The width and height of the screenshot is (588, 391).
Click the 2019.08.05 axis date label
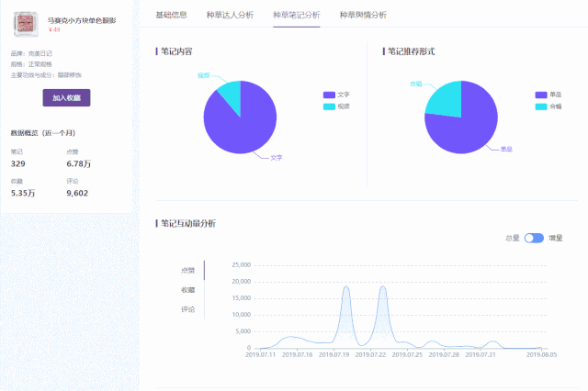(x=541, y=354)
